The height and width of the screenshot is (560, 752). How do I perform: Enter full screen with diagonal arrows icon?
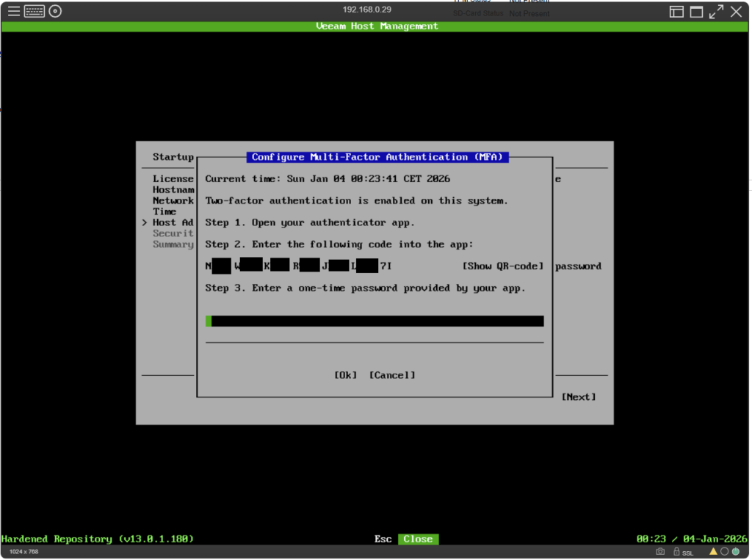[716, 11]
